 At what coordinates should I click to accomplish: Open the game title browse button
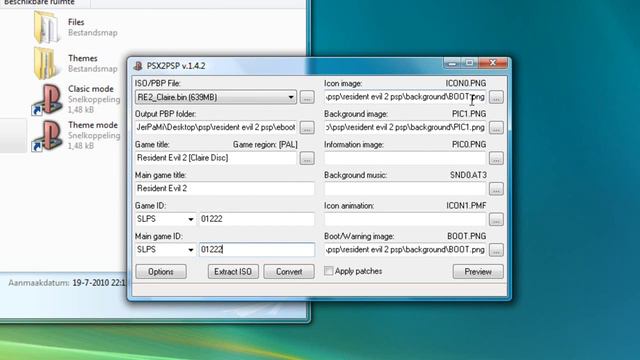point(307,158)
